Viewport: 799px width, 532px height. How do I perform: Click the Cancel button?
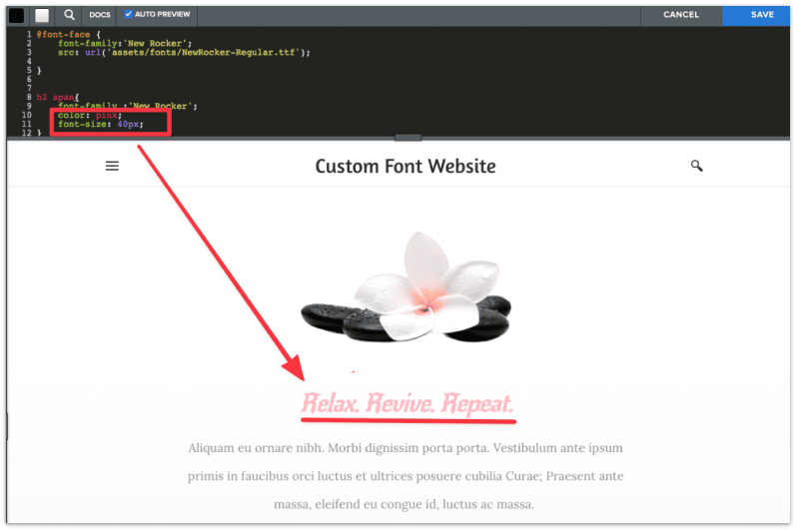(x=681, y=15)
